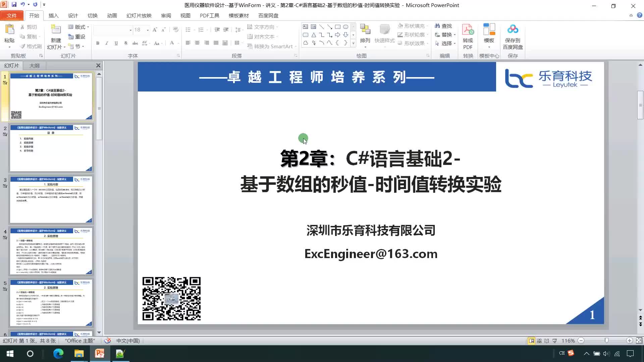Select the rectangle shape in the shapes gallery
The width and height of the screenshot is (644, 362).
[x=337, y=27]
